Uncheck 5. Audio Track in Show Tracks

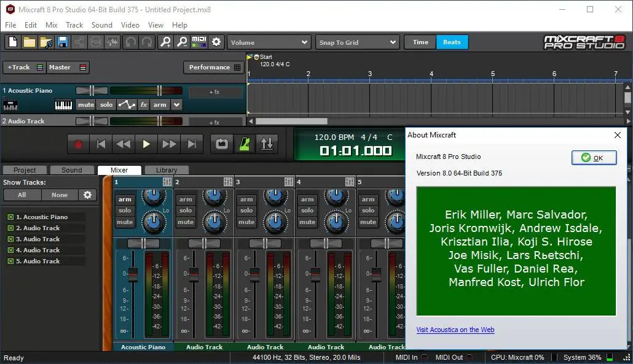point(10,261)
